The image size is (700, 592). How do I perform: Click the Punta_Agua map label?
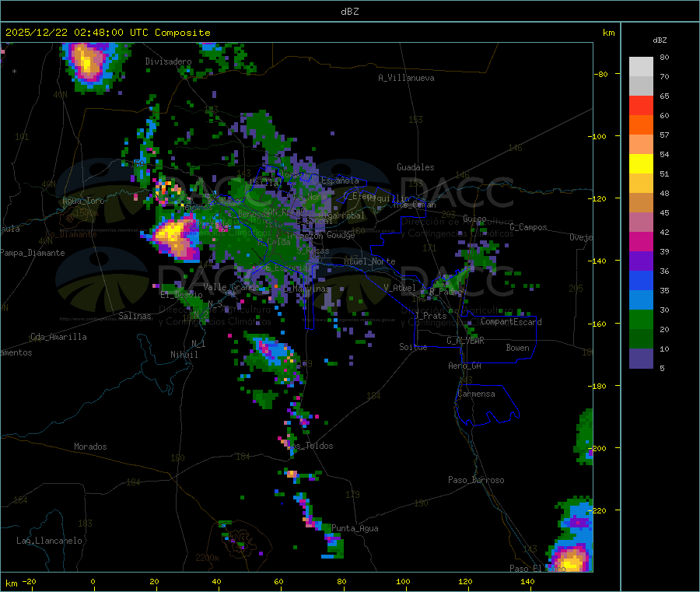coord(355,528)
